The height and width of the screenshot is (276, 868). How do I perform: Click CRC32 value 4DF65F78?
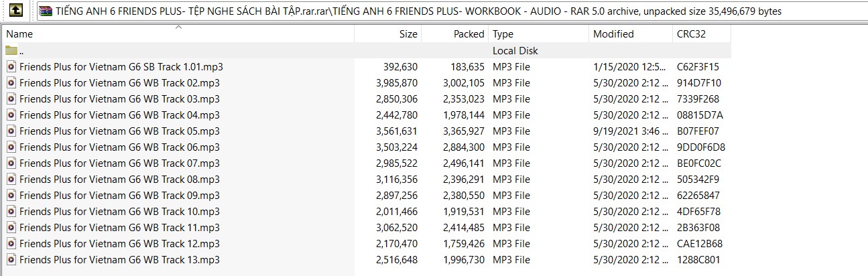tap(699, 211)
